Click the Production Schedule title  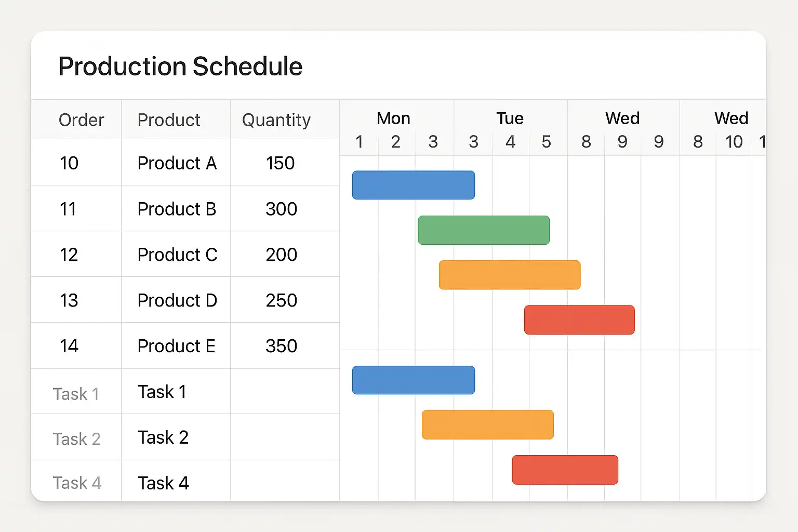point(180,66)
